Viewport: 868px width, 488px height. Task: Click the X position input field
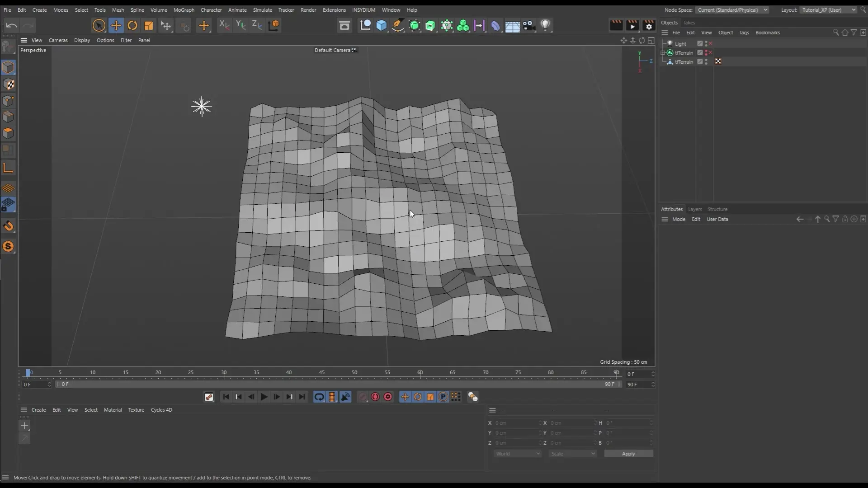[515, 423]
